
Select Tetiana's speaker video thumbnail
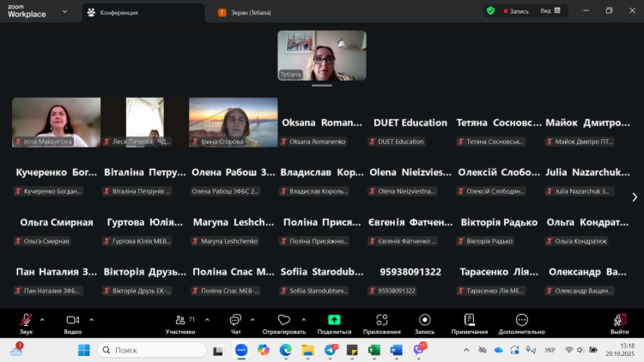click(x=322, y=56)
